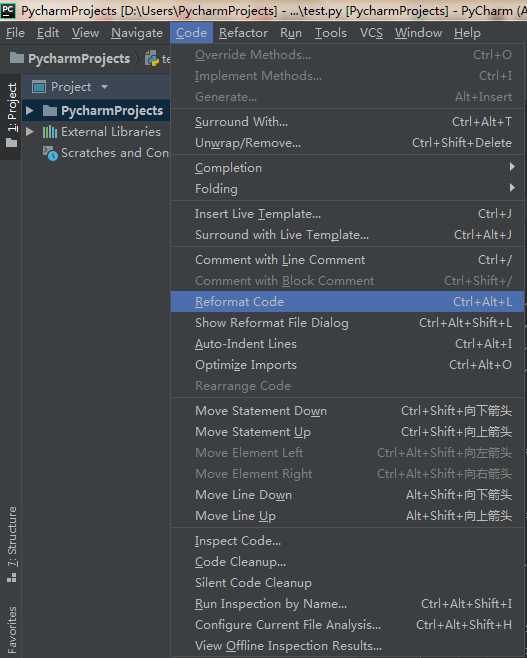Expand the External Libraries tree node
Viewport: 527px width, 658px height.
click(x=29, y=131)
